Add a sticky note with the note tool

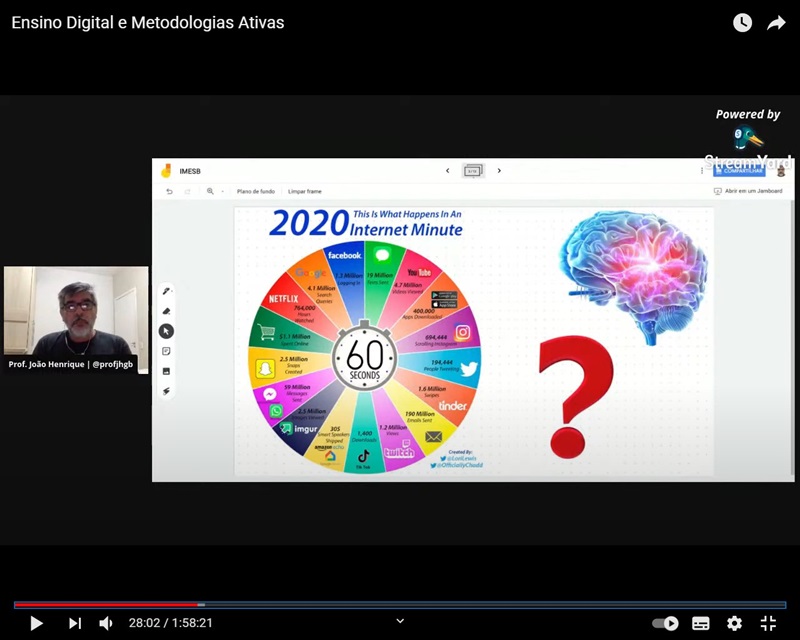pos(166,351)
